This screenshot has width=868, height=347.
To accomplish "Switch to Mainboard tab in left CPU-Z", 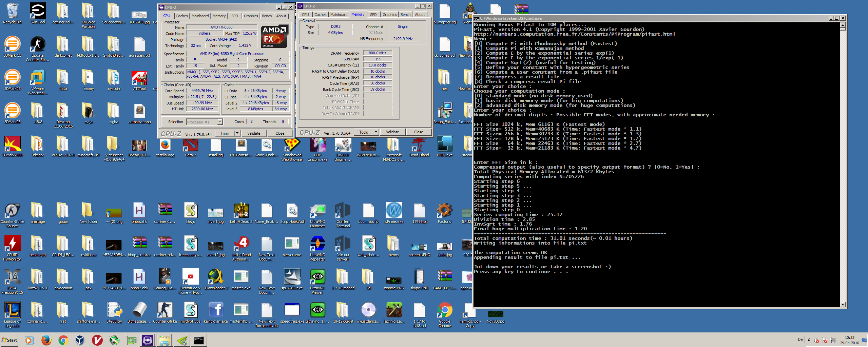I will coord(200,16).
